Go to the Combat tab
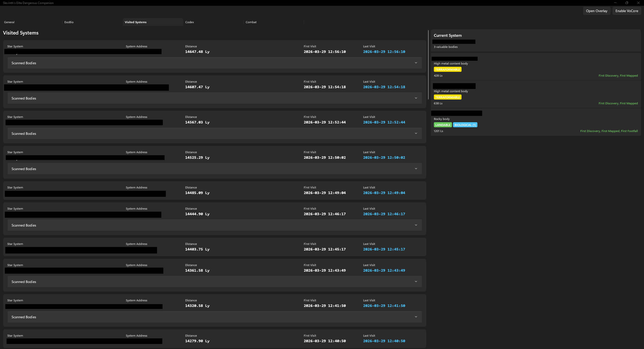Viewport: 644px width, 349px height. 251,22
